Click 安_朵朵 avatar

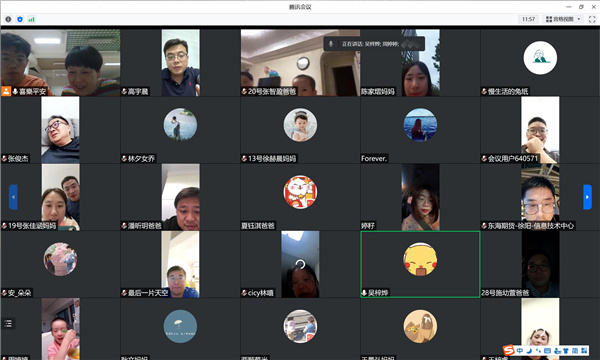60,259
